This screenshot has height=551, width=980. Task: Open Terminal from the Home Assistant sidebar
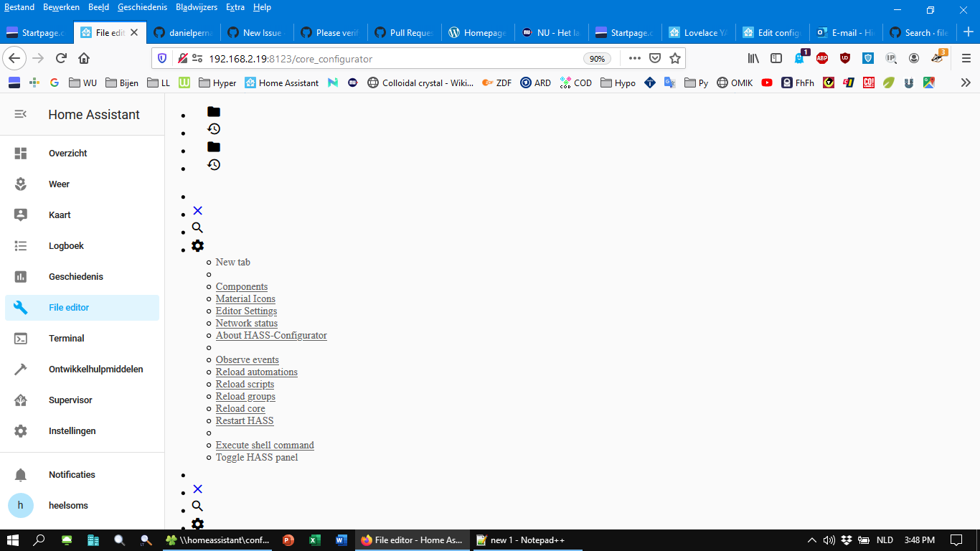click(x=66, y=338)
